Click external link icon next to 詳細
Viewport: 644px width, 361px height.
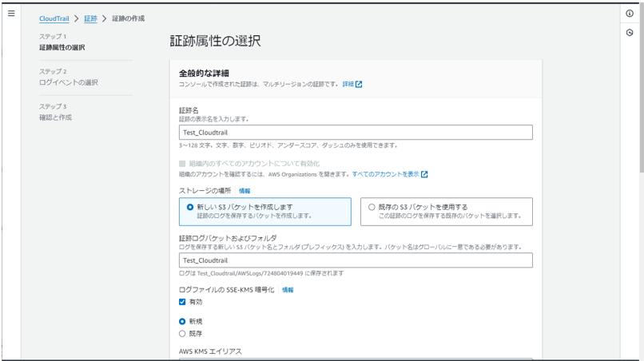click(359, 84)
